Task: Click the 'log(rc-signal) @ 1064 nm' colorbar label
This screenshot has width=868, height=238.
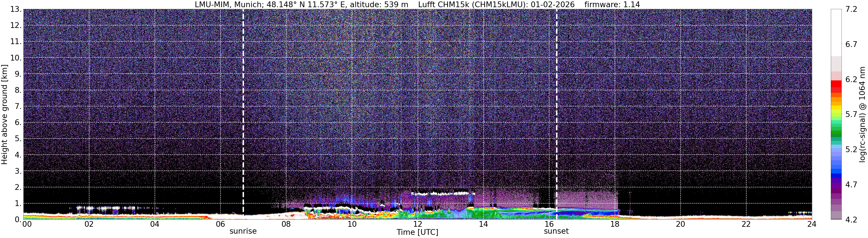Action: pyautogui.click(x=863, y=114)
